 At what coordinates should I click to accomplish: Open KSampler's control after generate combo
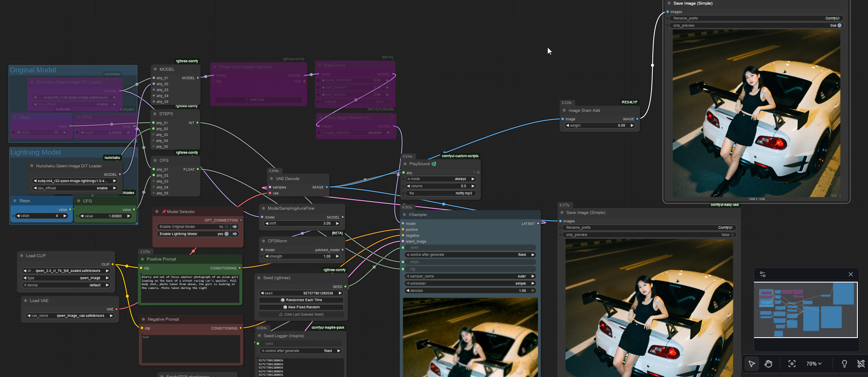point(470,255)
